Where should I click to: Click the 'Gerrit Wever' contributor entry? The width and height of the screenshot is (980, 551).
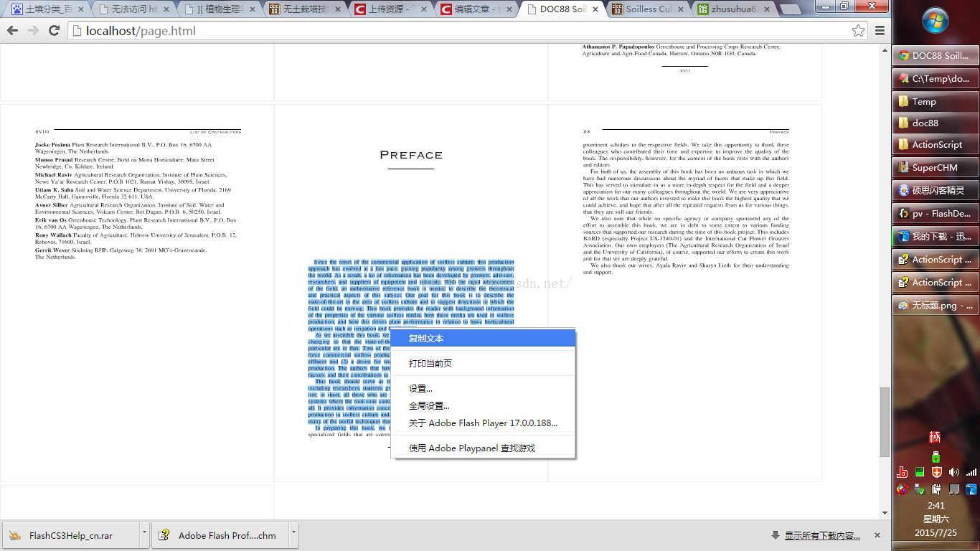(x=122, y=253)
